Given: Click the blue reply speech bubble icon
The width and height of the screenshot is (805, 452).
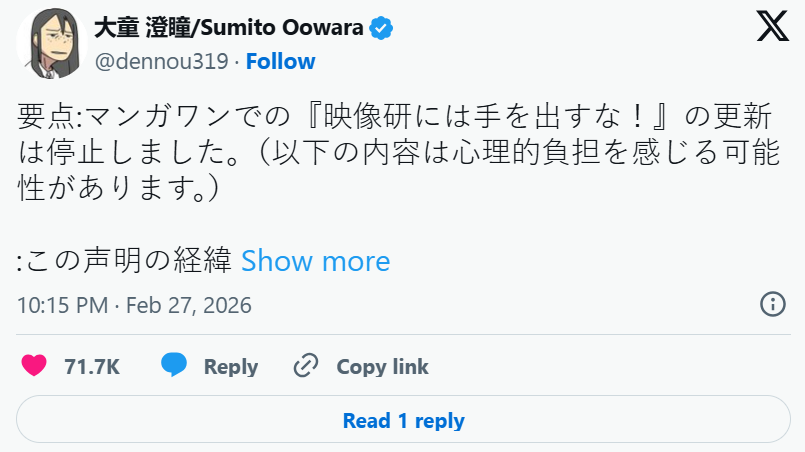Looking at the screenshot, I should point(174,366).
